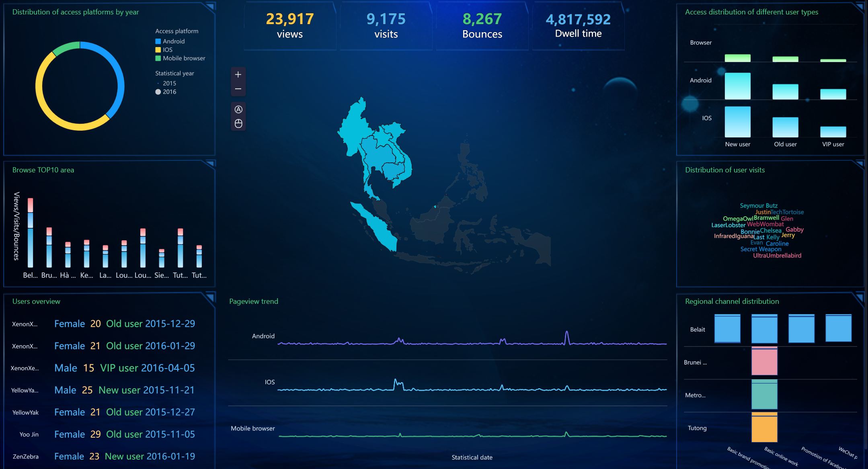The image size is (868, 469).
Task: Zoom in the map with plus button
Action: tap(238, 74)
